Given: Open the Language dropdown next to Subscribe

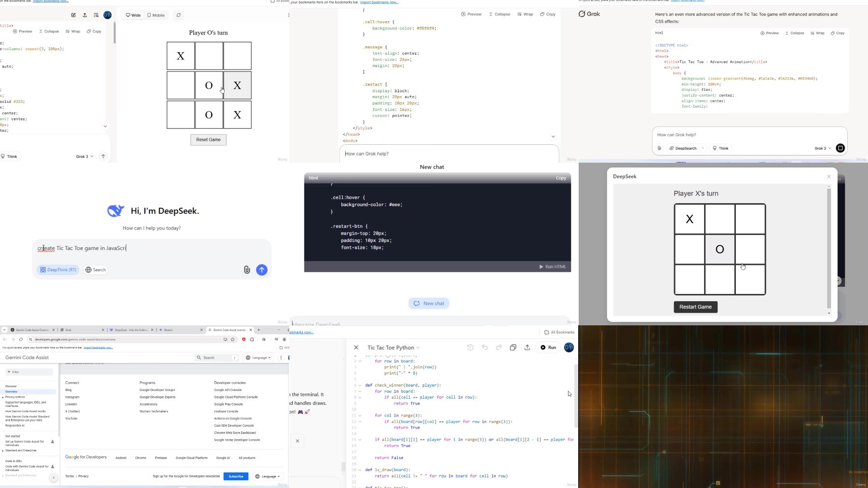Looking at the screenshot, I should pos(268,476).
